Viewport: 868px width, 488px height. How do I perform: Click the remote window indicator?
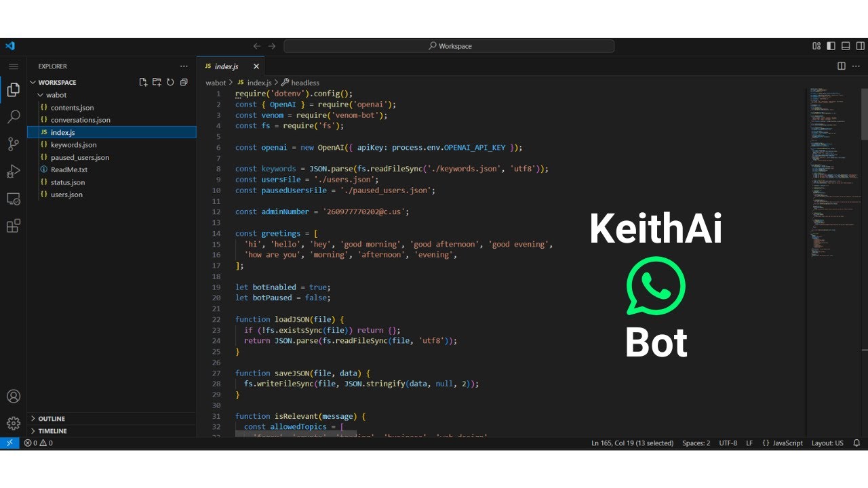9,443
